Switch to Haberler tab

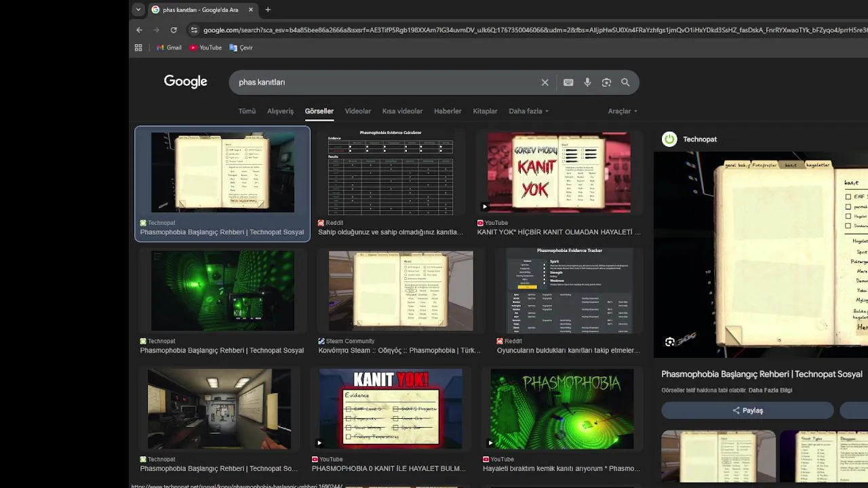tap(448, 111)
